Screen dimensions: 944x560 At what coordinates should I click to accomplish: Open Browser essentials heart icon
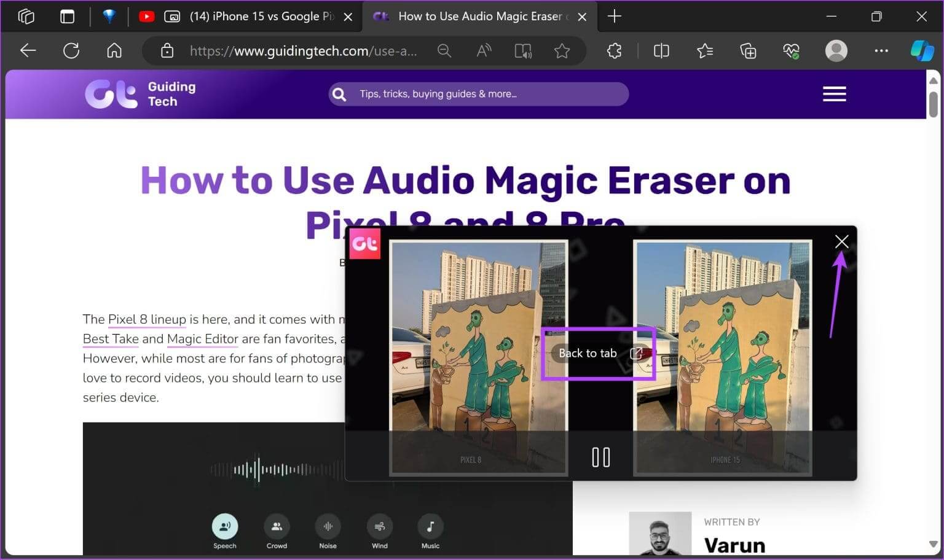792,51
